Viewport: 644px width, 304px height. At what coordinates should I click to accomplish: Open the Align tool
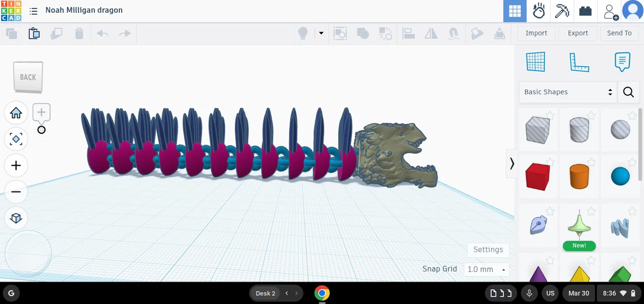(409, 33)
